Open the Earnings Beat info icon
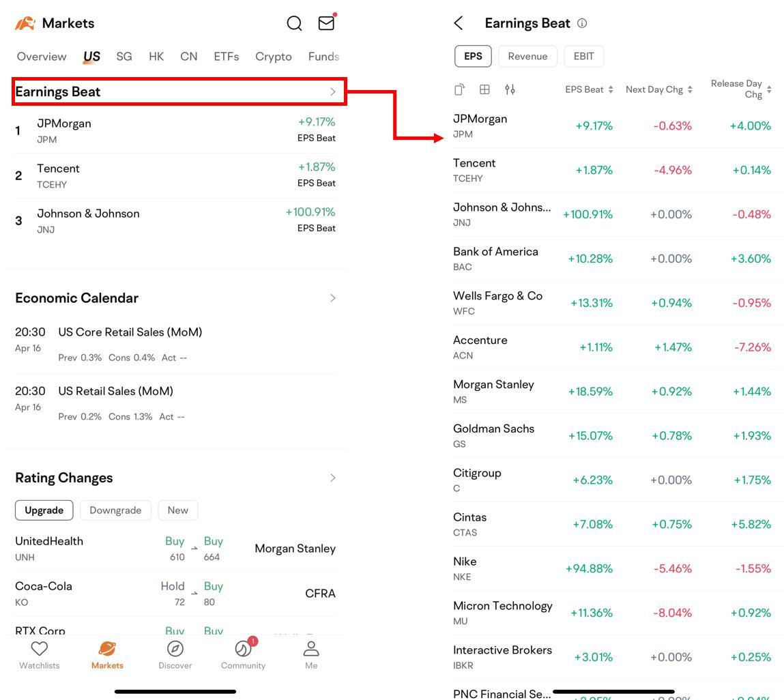 point(582,23)
